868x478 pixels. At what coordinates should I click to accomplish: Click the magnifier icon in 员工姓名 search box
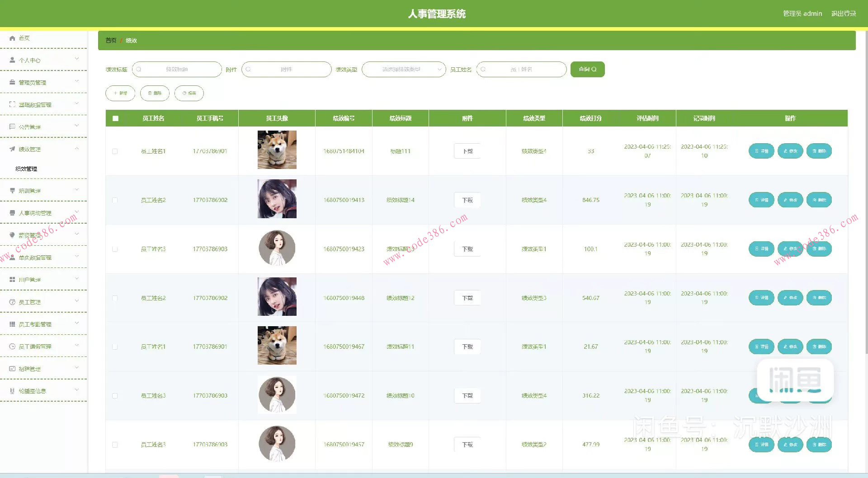point(483,70)
